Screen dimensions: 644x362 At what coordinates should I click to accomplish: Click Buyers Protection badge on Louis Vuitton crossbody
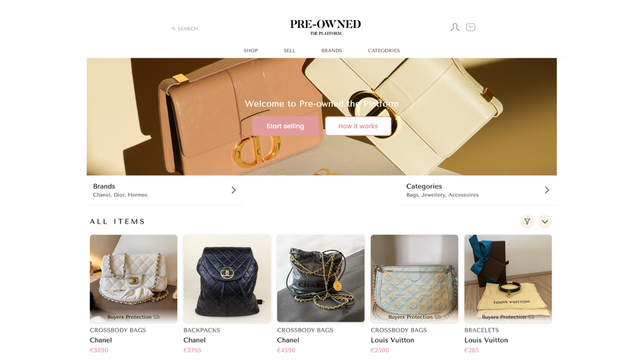[415, 317]
